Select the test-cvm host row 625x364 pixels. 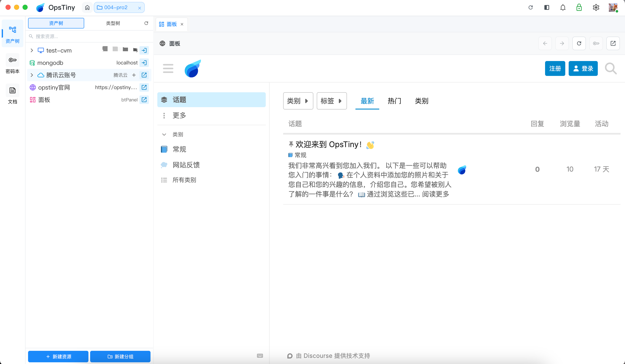click(x=89, y=50)
